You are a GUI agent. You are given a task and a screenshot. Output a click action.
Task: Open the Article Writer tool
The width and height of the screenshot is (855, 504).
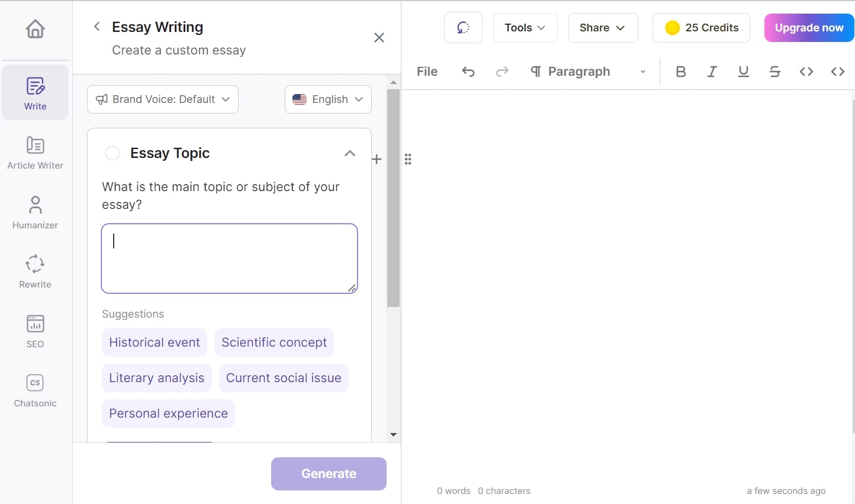point(35,153)
